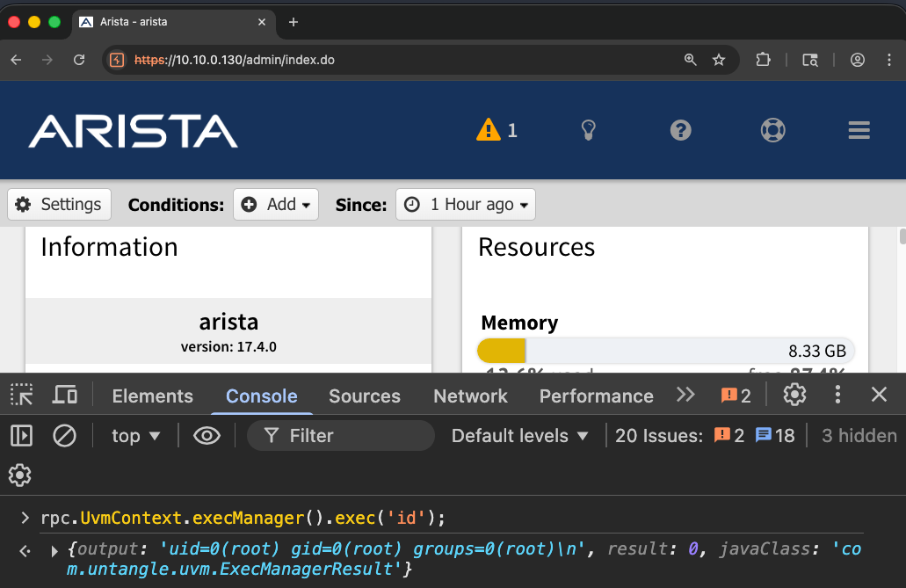This screenshot has width=906, height=588.
Task: Toggle the device emulation toolbar
Action: click(x=63, y=396)
